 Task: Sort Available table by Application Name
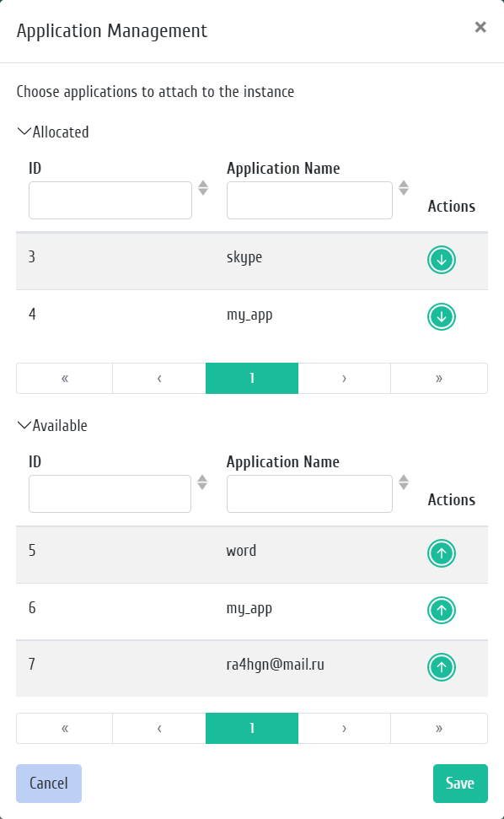404,482
